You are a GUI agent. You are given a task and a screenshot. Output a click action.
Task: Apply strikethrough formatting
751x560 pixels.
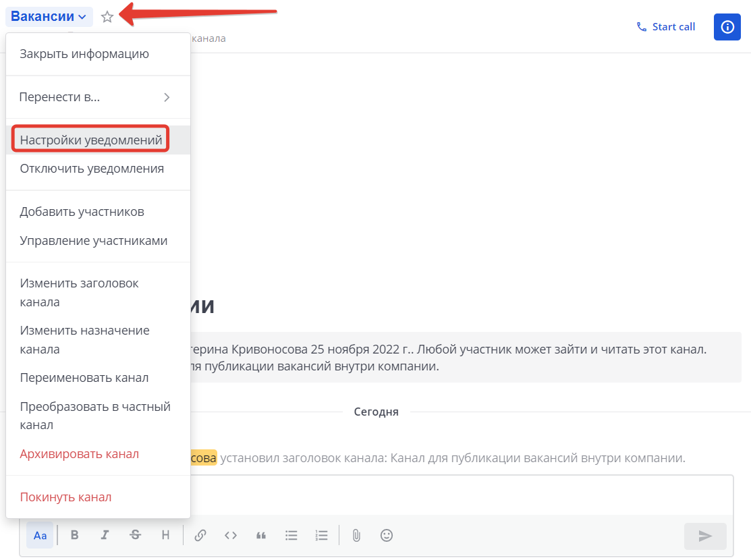[x=135, y=535]
